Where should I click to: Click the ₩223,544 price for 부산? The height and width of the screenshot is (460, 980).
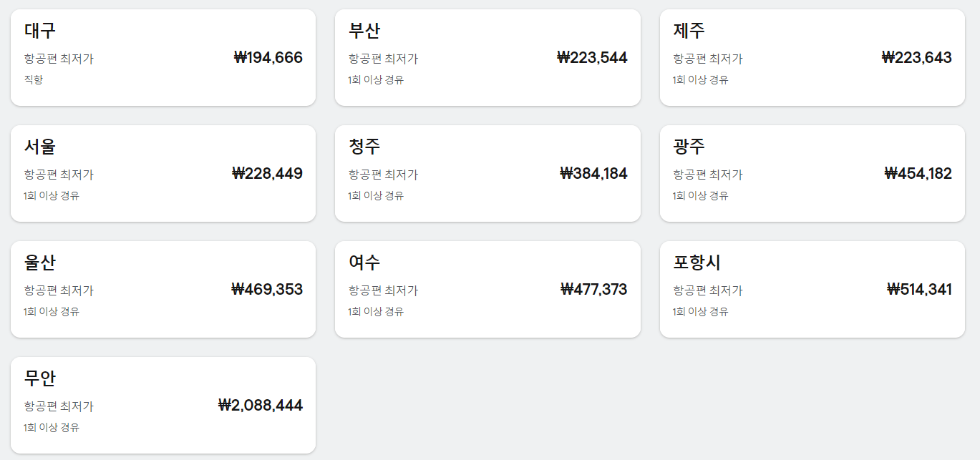(592, 58)
